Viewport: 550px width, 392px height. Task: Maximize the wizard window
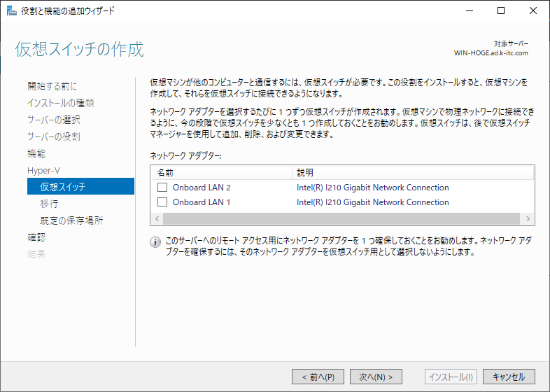(x=501, y=11)
